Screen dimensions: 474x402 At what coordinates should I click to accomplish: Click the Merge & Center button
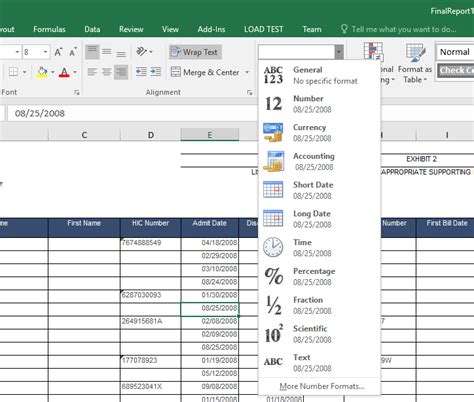point(205,72)
